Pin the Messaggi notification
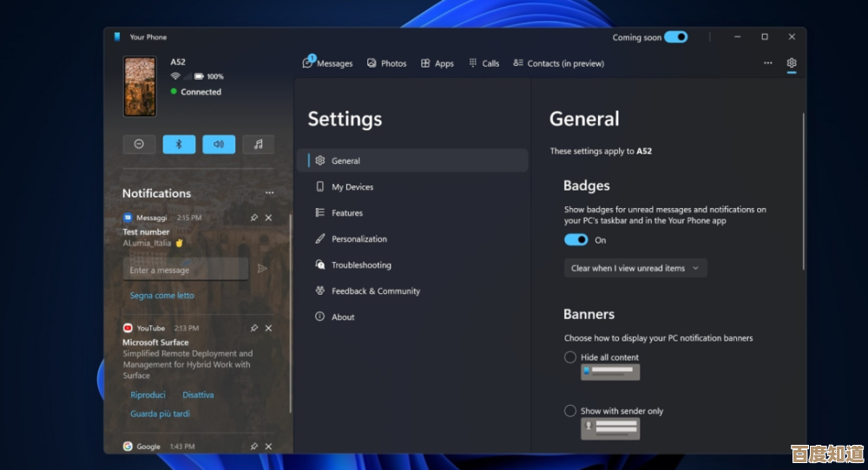This screenshot has height=470, width=868. [x=253, y=218]
